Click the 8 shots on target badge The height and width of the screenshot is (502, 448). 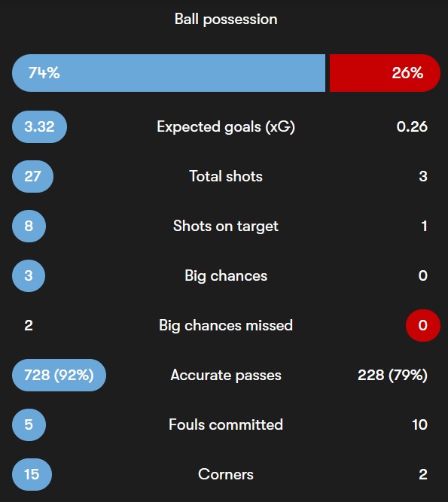[29, 226]
